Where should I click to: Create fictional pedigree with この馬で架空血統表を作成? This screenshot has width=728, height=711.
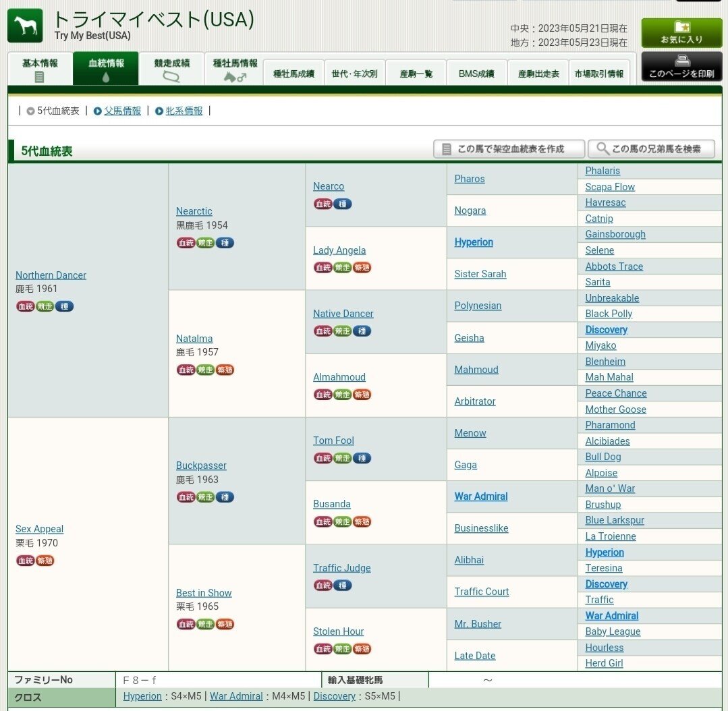click(x=509, y=149)
